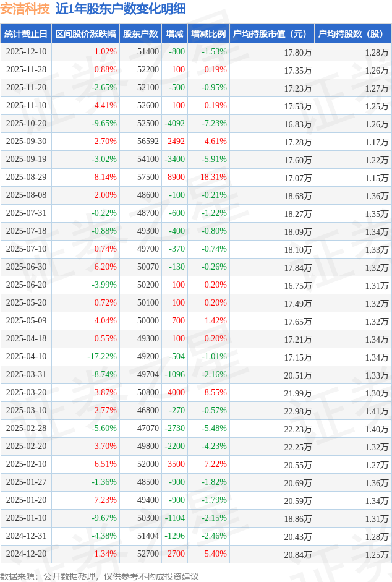
Task: Click shareholder count 56592 cell
Action: [x=148, y=142]
